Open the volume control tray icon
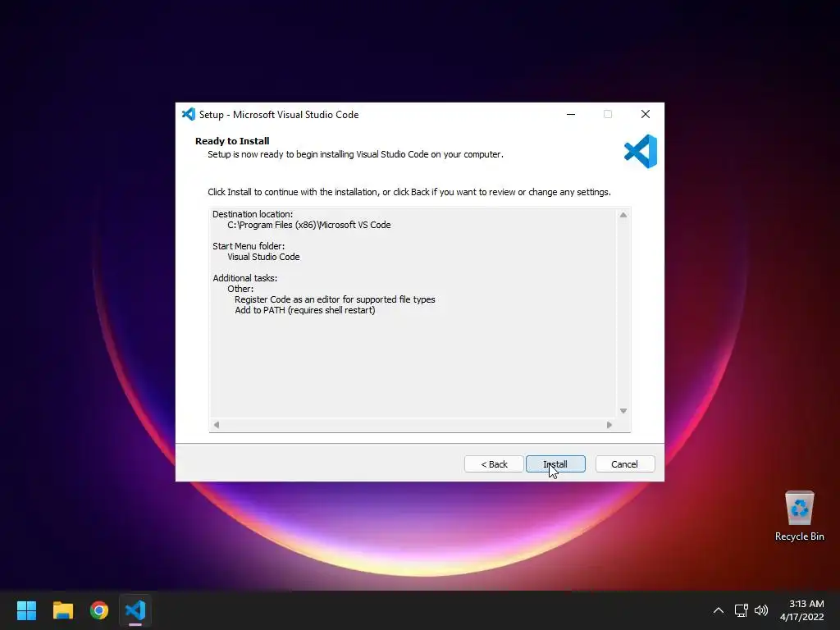The image size is (840, 630). coord(760,610)
